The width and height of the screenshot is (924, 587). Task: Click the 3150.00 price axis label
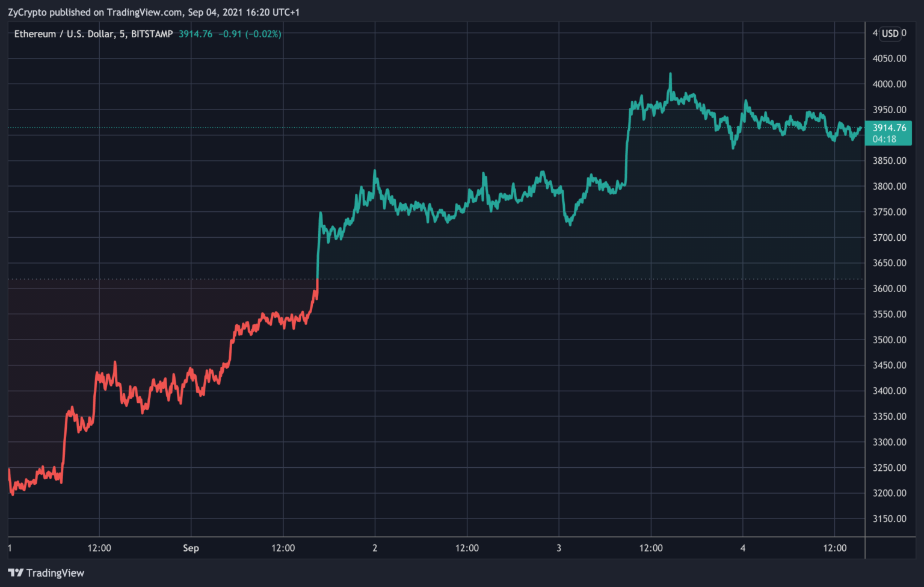click(x=889, y=518)
